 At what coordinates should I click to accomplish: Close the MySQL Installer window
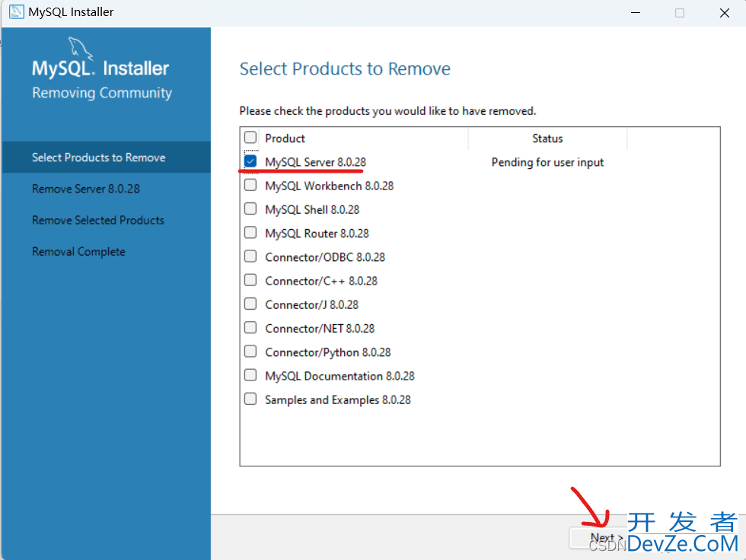tap(724, 12)
